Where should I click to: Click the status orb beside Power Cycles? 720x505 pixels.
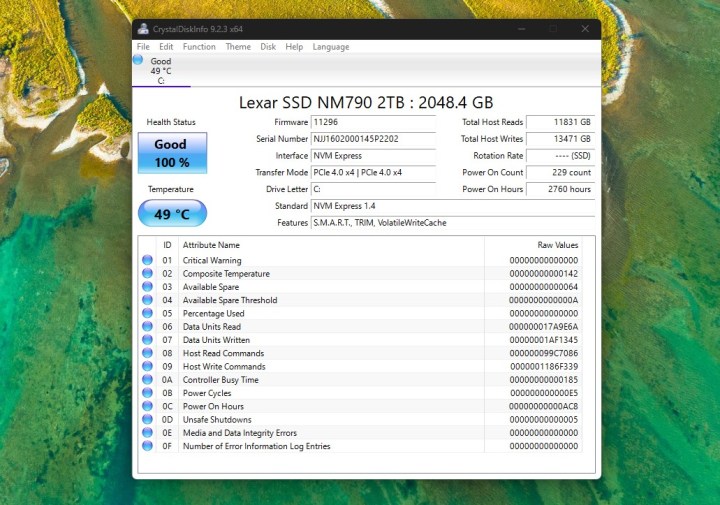(148, 393)
